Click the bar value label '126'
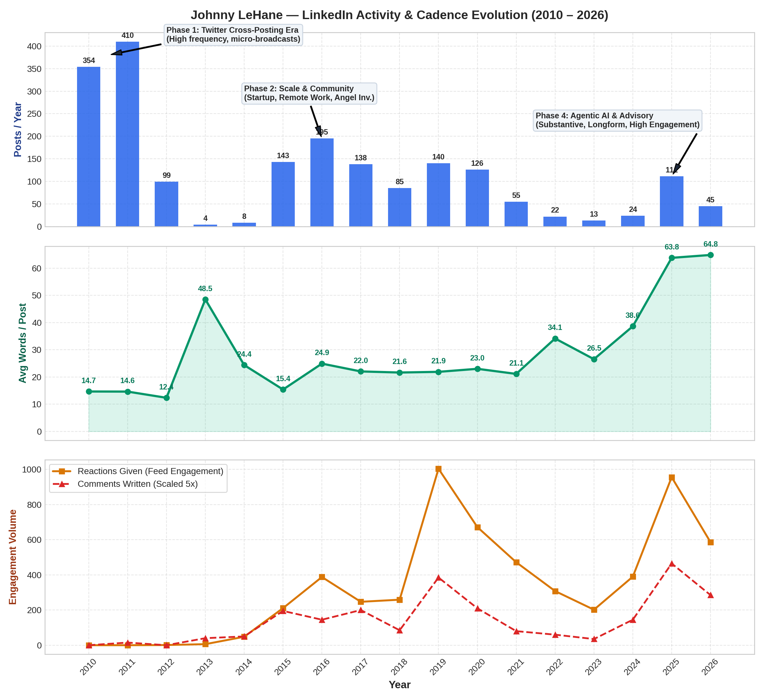 click(x=477, y=164)
